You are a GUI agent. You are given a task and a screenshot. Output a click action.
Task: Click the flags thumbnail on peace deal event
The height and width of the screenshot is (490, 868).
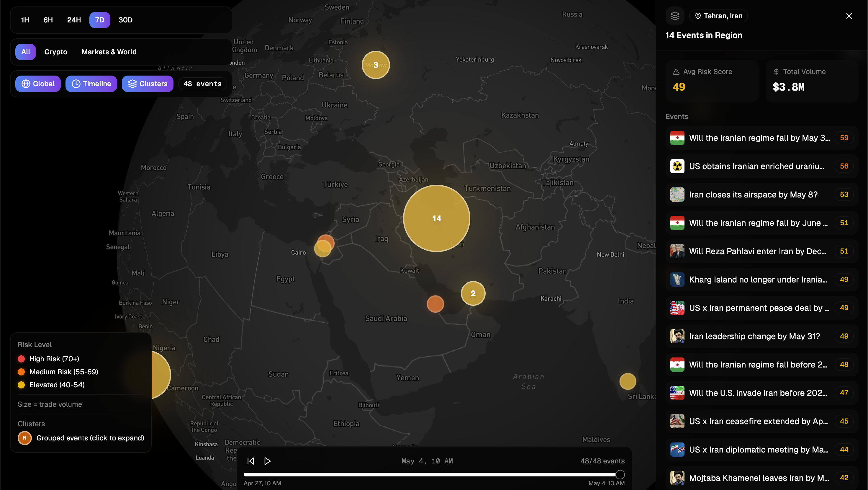click(677, 308)
